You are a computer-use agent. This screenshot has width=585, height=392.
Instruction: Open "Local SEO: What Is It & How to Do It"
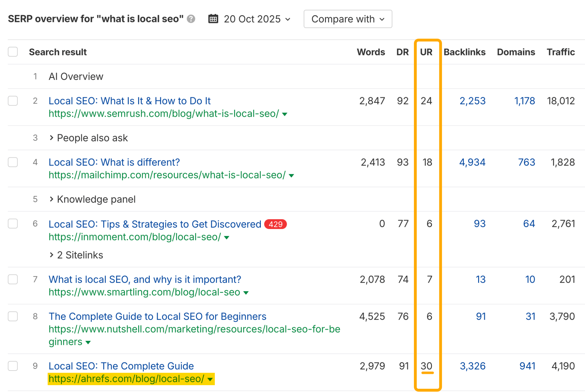pyautogui.click(x=129, y=101)
